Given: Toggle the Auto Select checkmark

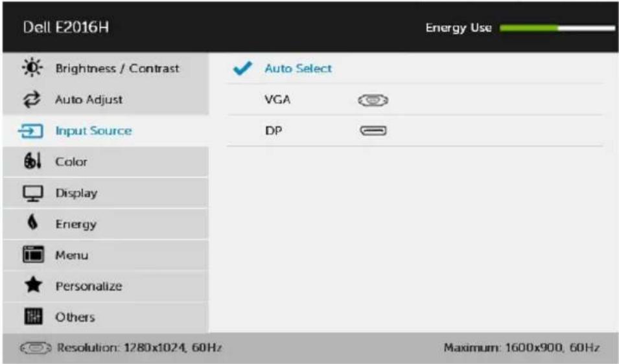Looking at the screenshot, I should pos(242,68).
